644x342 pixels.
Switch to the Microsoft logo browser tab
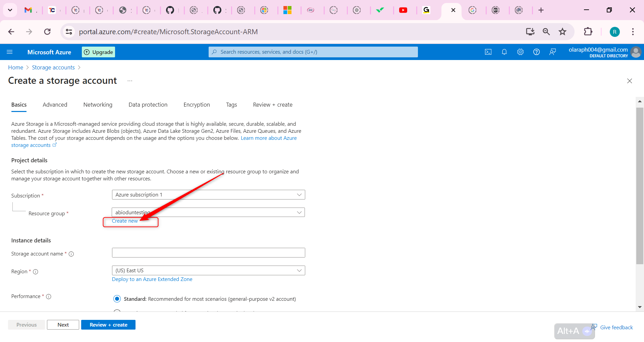[287, 10]
